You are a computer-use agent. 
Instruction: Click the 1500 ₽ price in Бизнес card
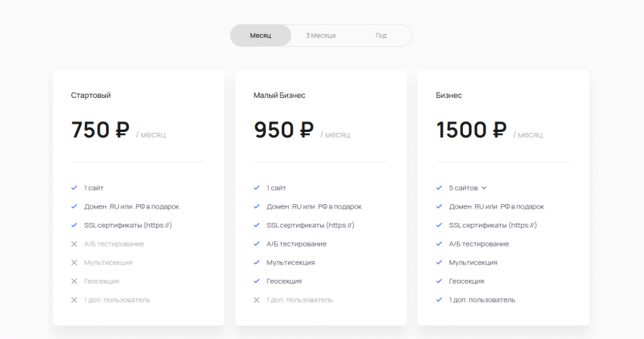click(x=471, y=130)
